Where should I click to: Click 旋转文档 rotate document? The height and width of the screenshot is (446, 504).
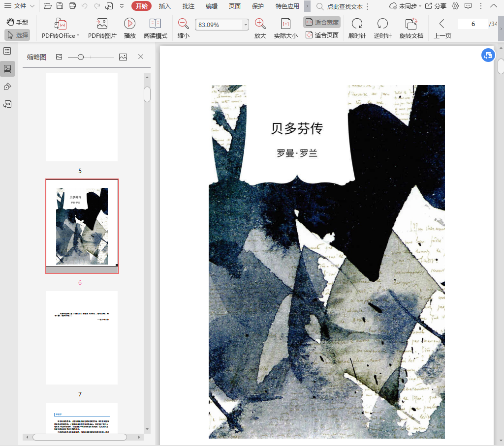(411, 28)
